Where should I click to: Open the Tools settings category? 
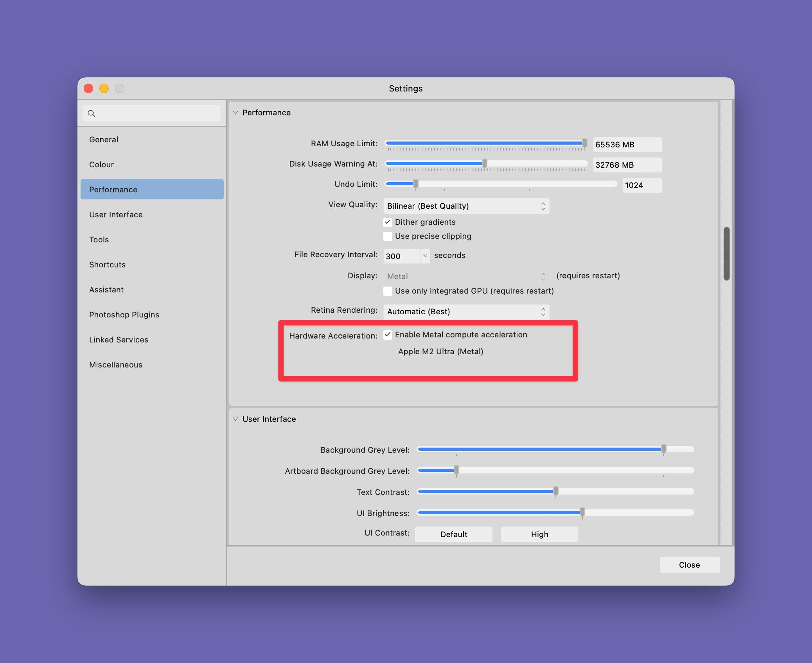(152, 240)
